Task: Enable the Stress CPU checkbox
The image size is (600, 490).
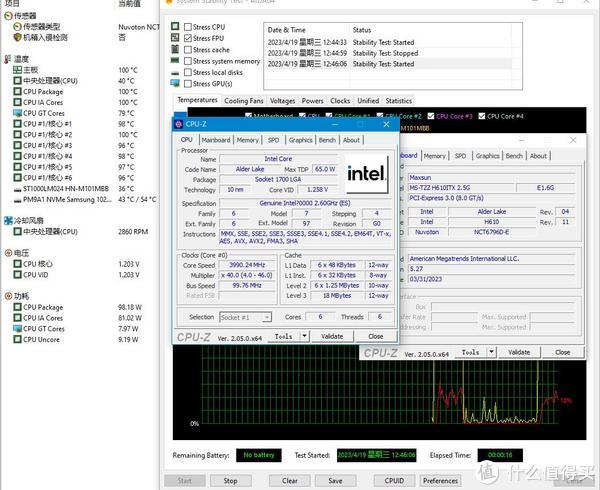Action: point(188,27)
